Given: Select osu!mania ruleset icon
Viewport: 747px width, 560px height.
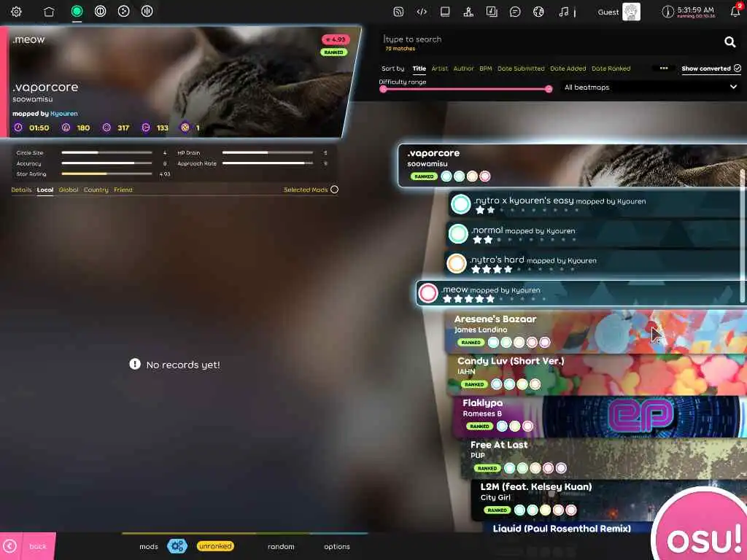Looking at the screenshot, I should click(x=147, y=11).
